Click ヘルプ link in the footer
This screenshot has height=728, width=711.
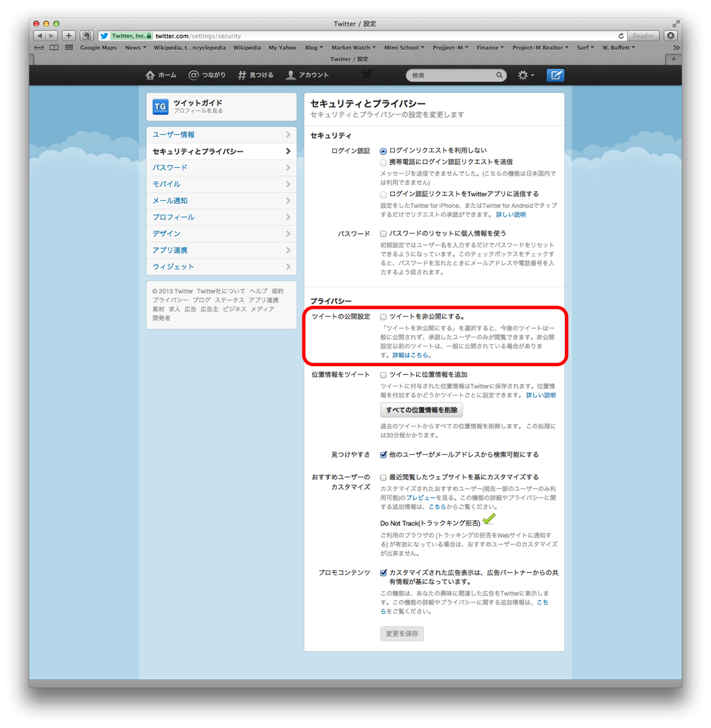pos(259,291)
